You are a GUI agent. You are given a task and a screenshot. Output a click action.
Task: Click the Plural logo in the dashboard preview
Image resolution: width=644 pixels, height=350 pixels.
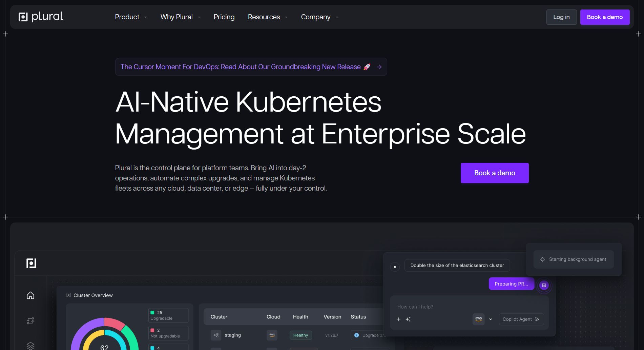click(31, 263)
